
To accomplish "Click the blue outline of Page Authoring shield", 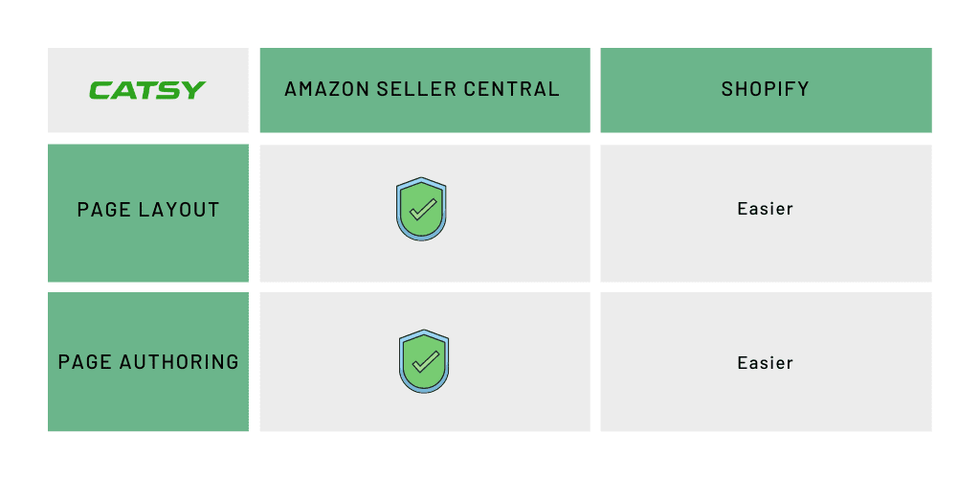I will tap(401, 361).
